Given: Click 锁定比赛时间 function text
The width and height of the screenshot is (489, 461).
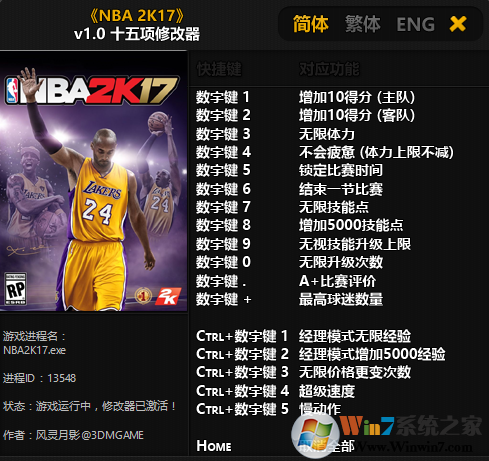Looking at the screenshot, I should [x=341, y=170].
